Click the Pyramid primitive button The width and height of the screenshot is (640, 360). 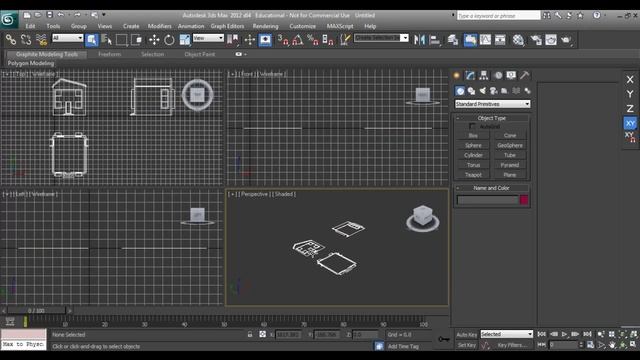click(x=510, y=165)
